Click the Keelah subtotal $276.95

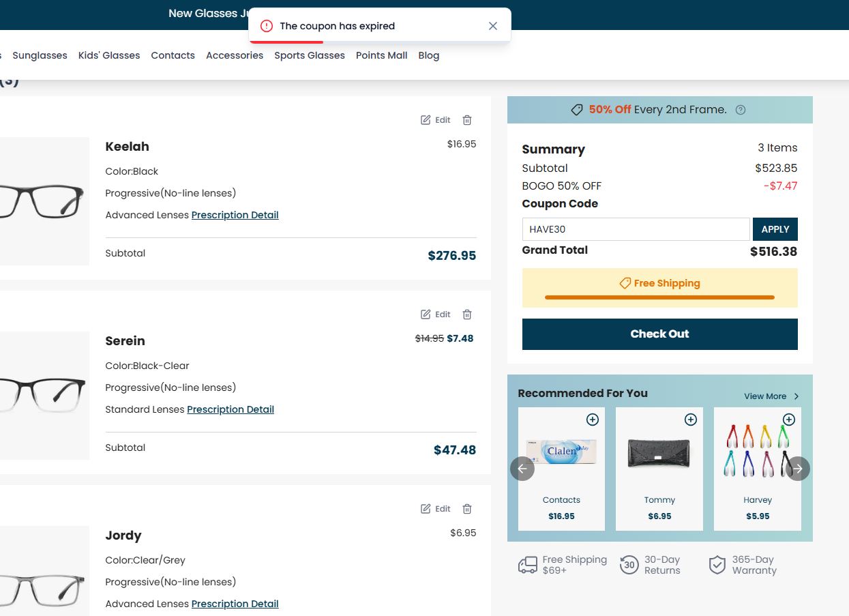click(x=451, y=256)
